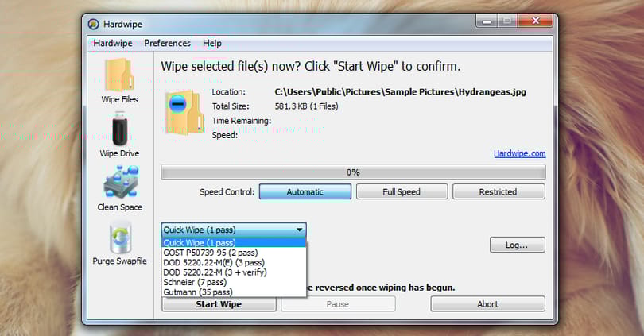Select DOD 5220.22-M(E) (3 pass) option
Screen dimensions: 644x336
tap(234, 263)
